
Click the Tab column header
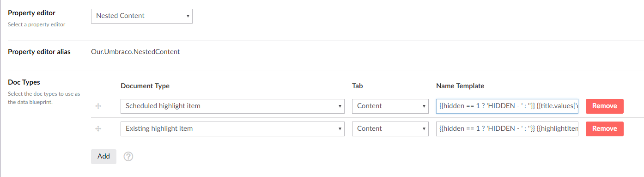pyautogui.click(x=357, y=86)
